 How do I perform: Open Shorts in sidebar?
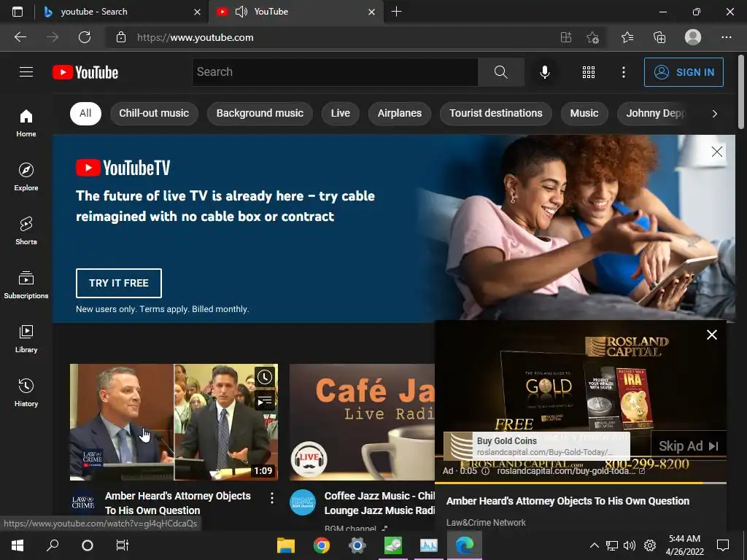coord(26,230)
